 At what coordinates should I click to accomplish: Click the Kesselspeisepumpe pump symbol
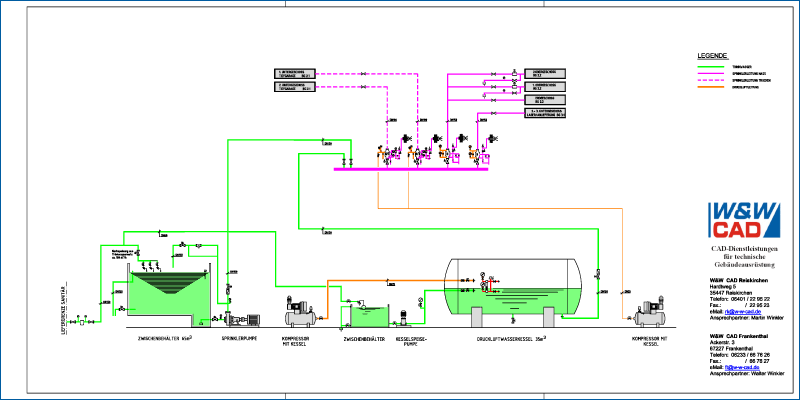[403, 317]
